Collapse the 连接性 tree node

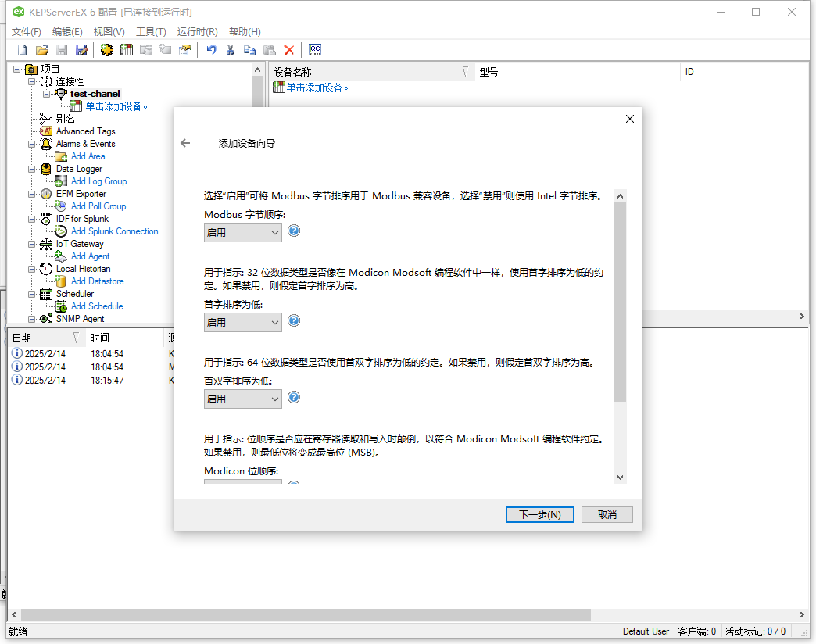32,81
